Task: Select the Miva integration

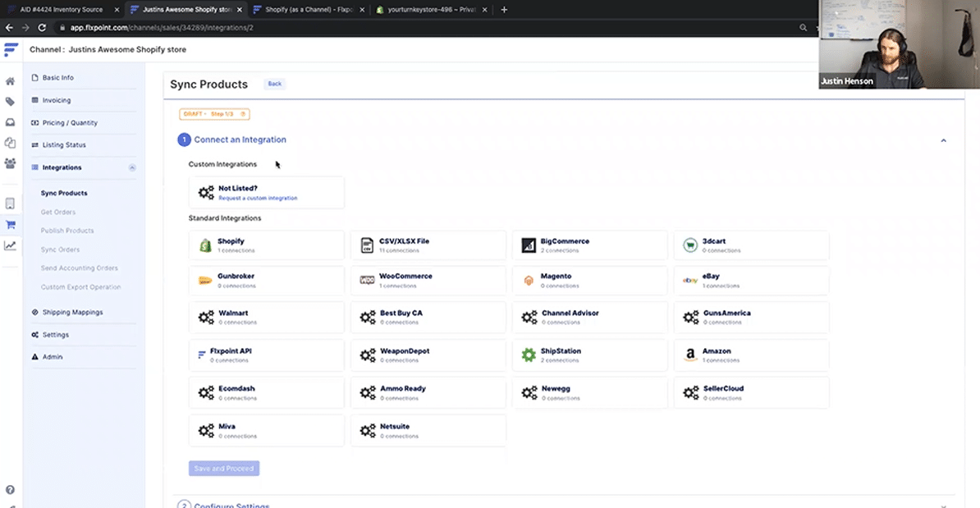Action: pos(266,431)
